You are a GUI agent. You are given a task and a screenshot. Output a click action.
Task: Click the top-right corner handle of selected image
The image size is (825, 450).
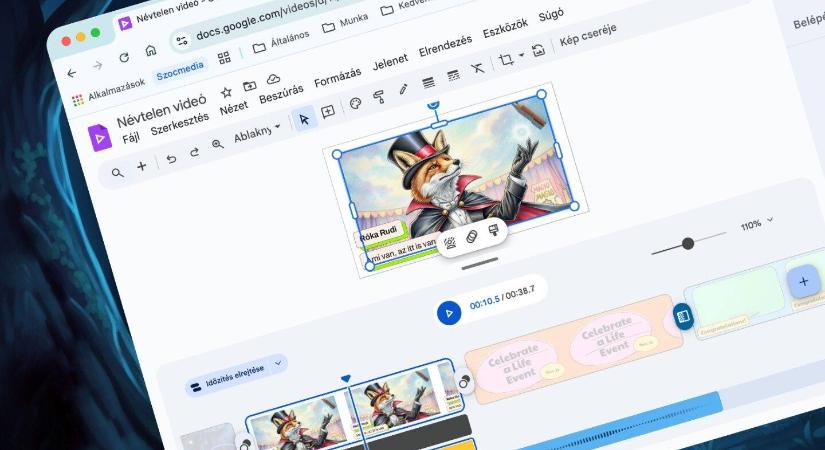[541, 94]
